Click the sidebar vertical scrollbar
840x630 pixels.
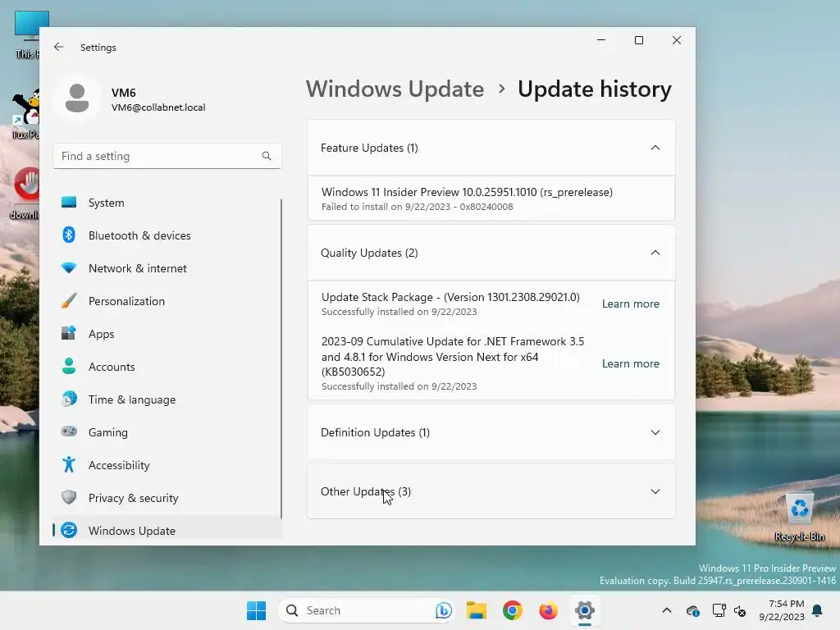(281, 359)
